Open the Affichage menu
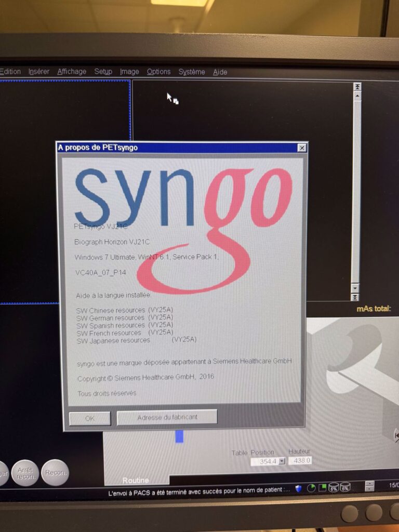 (x=72, y=72)
